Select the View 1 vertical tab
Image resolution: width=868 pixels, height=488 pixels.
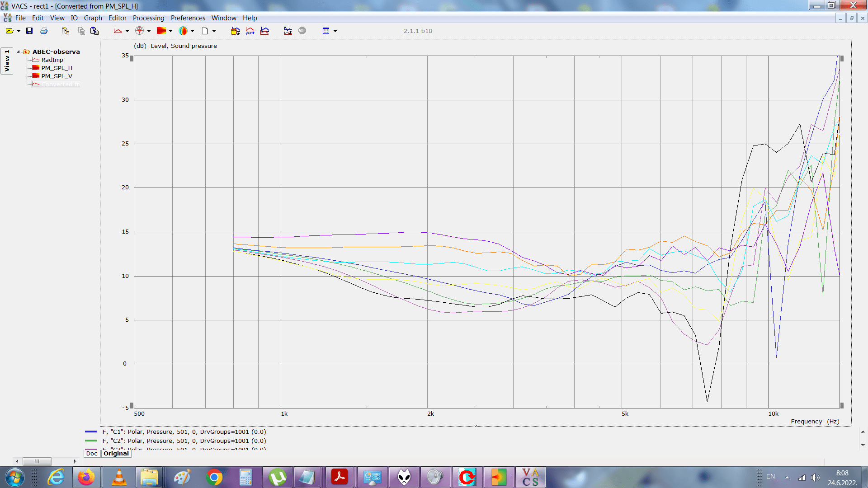click(7, 61)
